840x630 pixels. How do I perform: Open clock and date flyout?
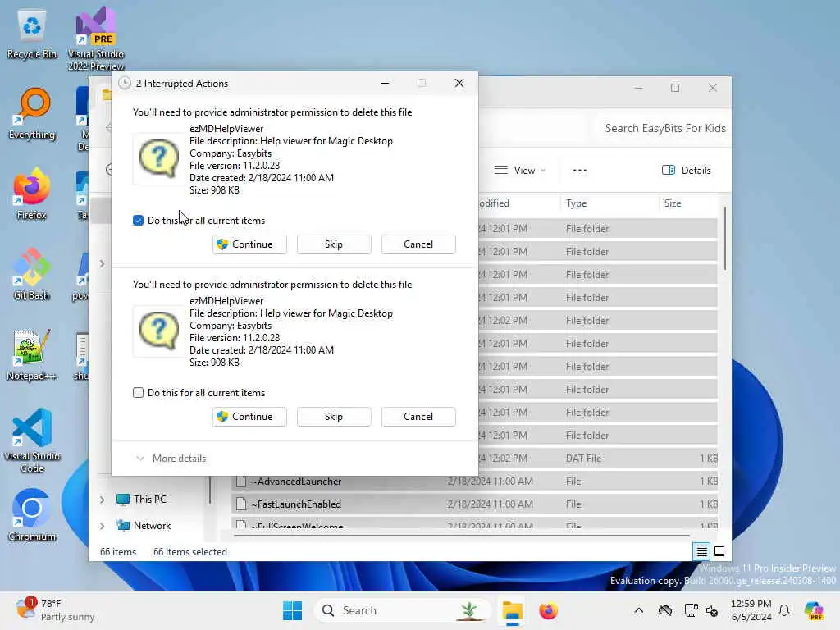[x=751, y=610]
